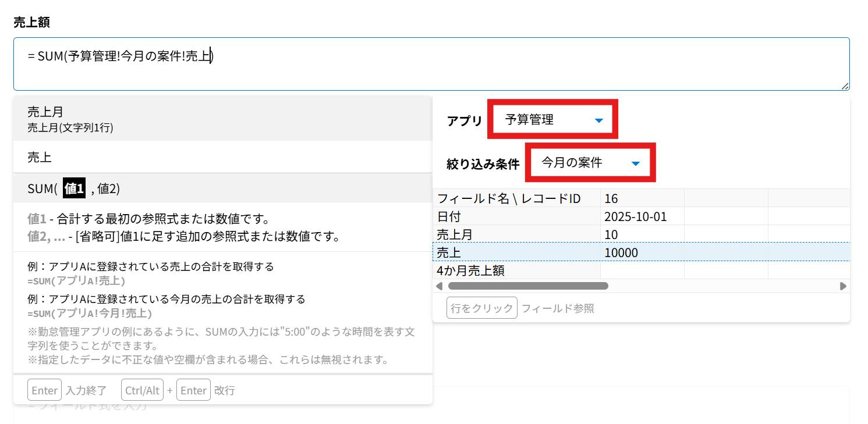Click the blue arrow on the アプリ dropdown
Image resolution: width=868 pixels, height=424 pixels.
[x=598, y=120]
